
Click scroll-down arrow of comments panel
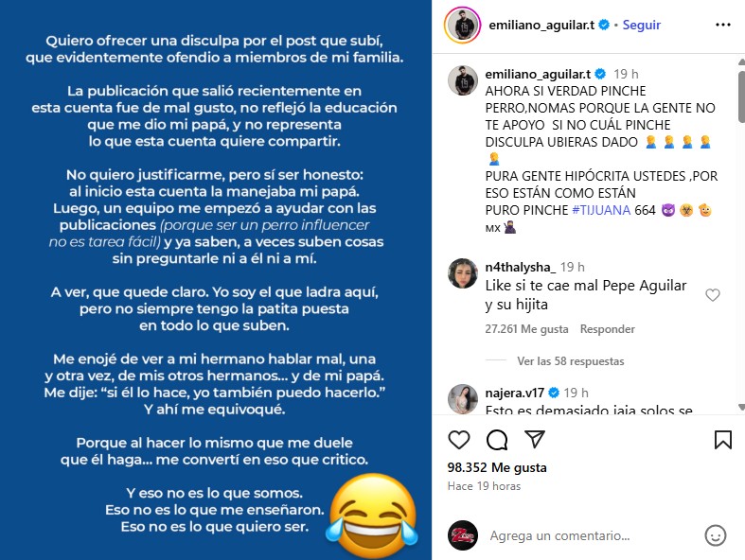tap(741, 407)
